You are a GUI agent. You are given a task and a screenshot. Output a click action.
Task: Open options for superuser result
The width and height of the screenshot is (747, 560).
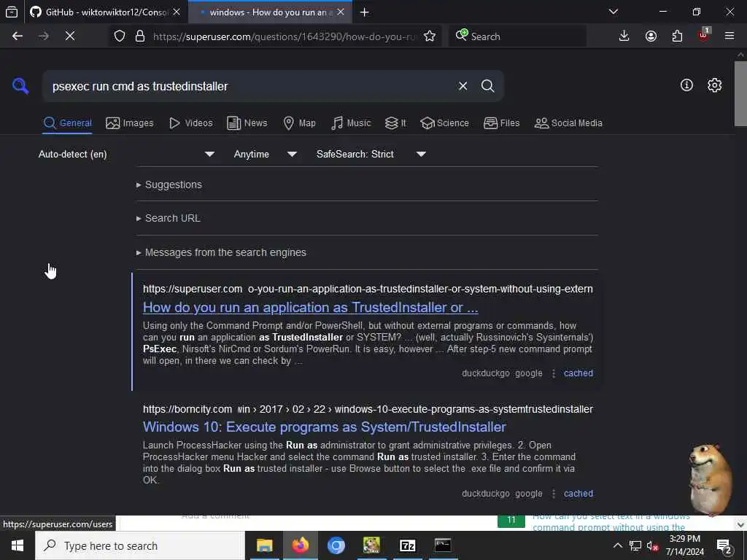554,373
